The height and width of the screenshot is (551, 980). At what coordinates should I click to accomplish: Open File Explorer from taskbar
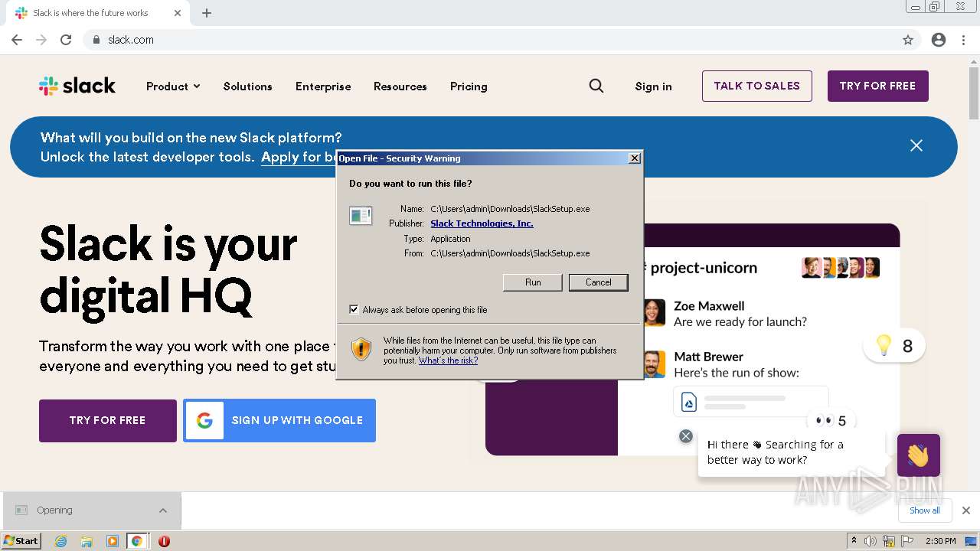tap(87, 541)
